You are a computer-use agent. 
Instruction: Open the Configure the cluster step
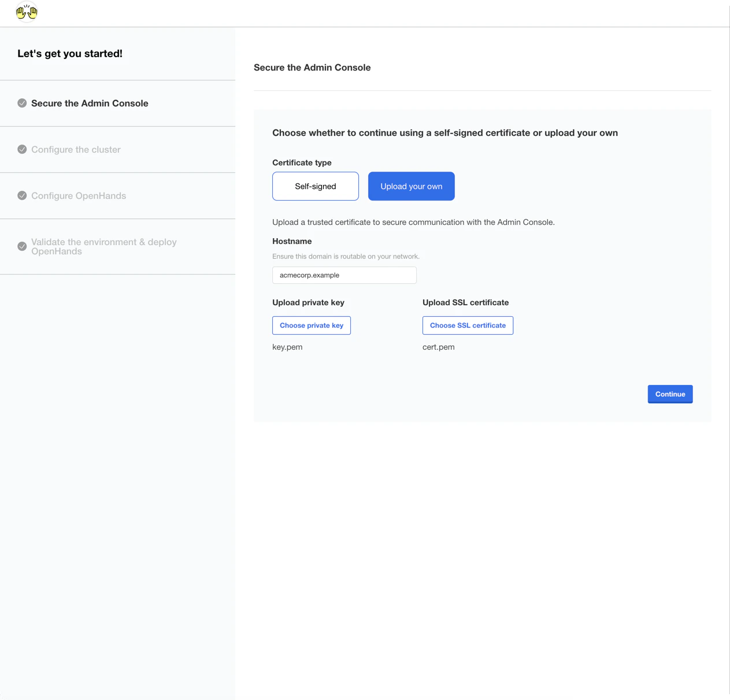click(x=76, y=149)
